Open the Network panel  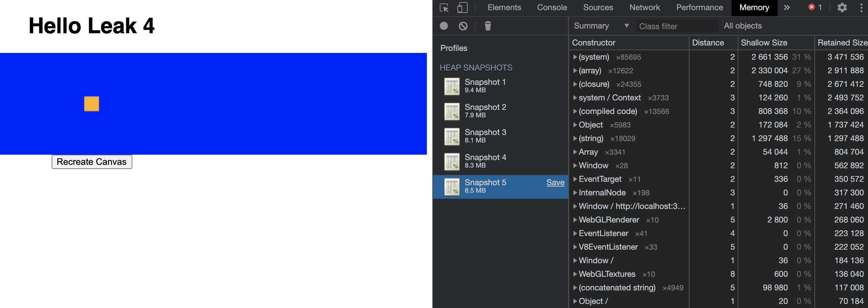pos(644,7)
